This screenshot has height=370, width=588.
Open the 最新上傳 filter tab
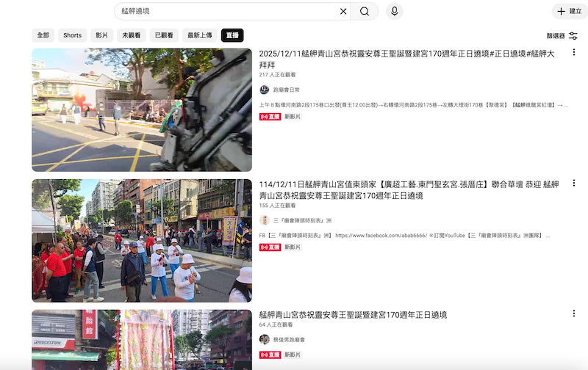[x=199, y=35]
